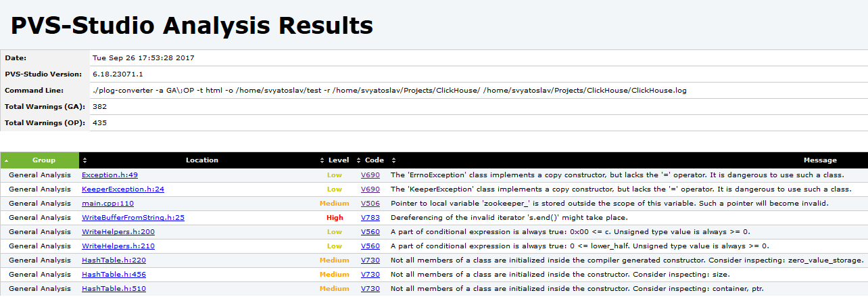This screenshot has width=868, height=297.
Task: Open the V506 diagnostic code link
Action: pyautogui.click(x=370, y=203)
